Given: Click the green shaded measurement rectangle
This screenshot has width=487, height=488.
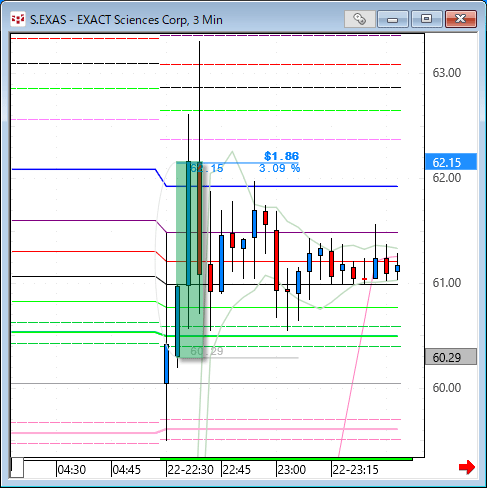Looking at the screenshot, I should coord(189,260).
